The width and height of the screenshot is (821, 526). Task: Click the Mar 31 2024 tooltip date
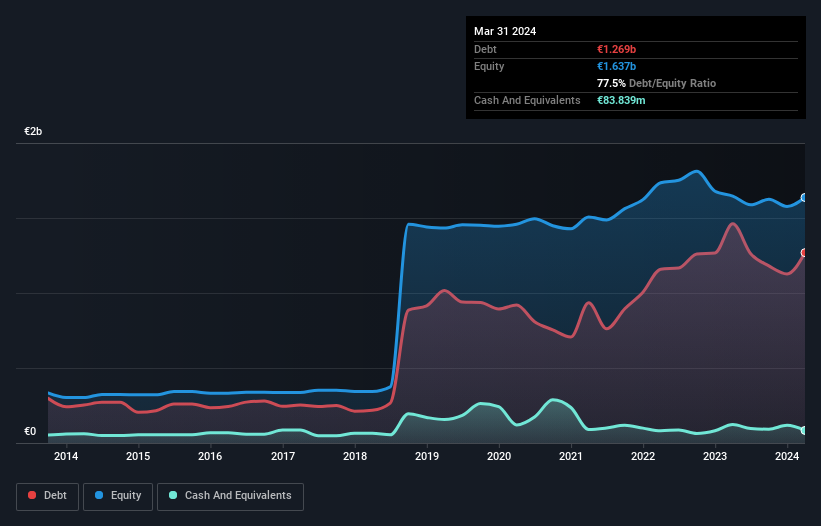pos(505,31)
